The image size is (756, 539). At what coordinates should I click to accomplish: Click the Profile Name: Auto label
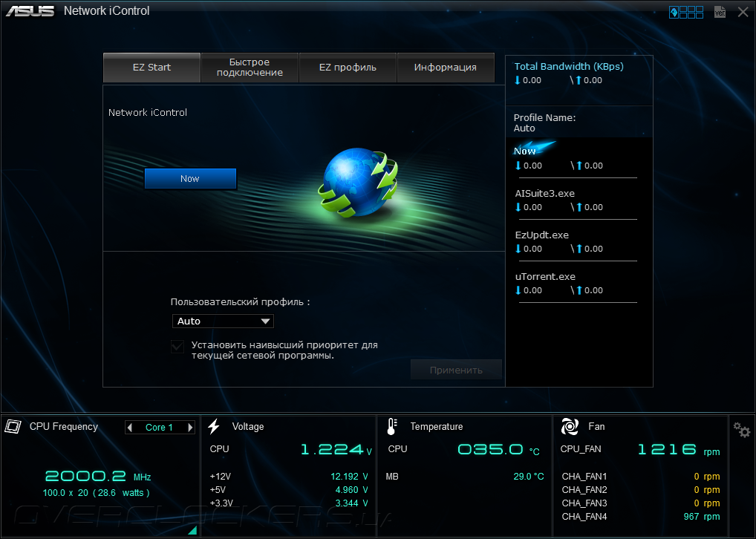tap(544, 123)
